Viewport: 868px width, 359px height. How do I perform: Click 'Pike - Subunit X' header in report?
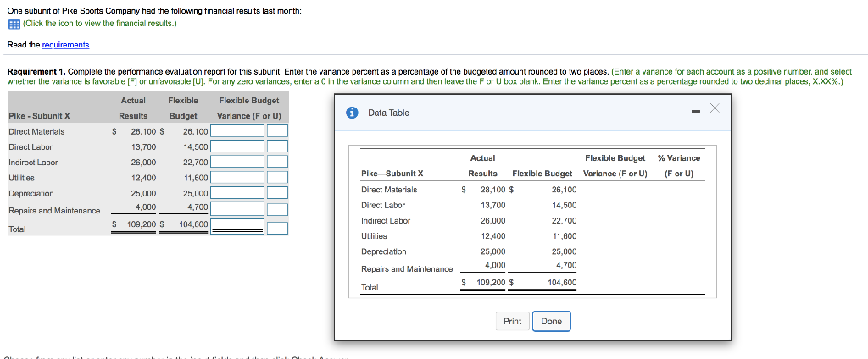pos(39,116)
